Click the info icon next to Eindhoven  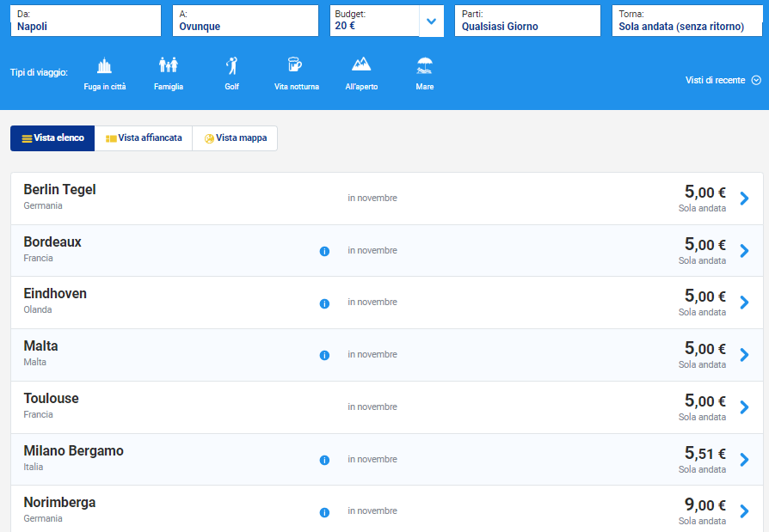click(x=324, y=303)
